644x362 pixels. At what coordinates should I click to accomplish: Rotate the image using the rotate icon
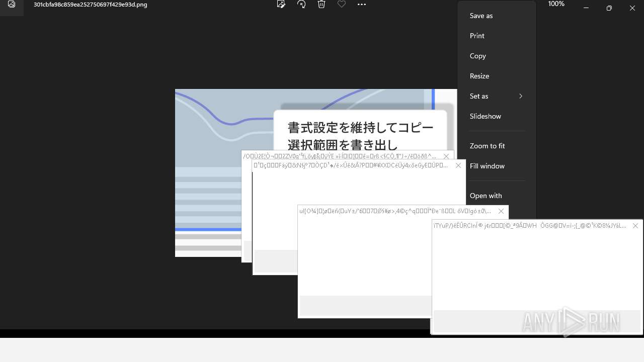(x=301, y=5)
